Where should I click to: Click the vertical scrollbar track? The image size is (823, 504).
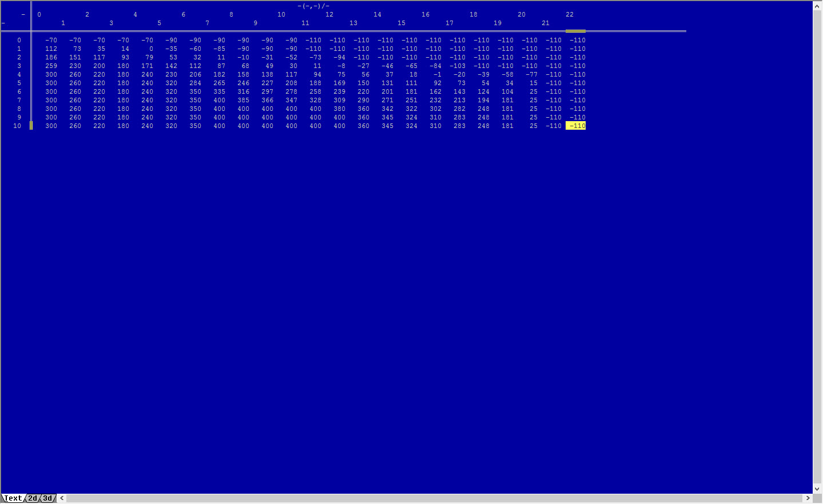coord(818,246)
